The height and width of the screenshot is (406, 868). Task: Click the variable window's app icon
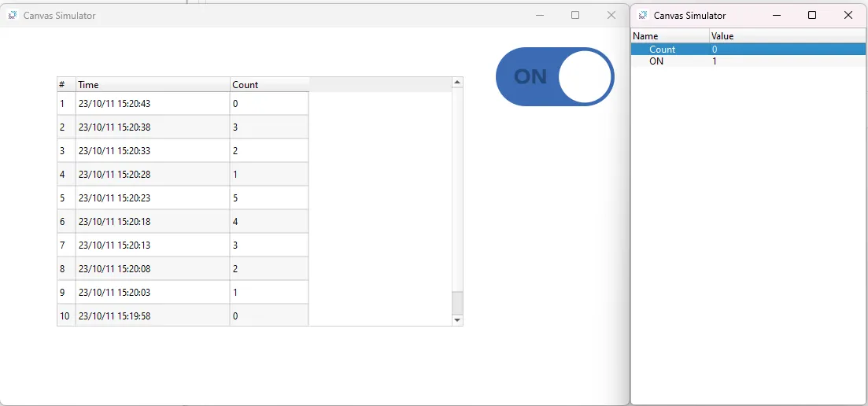643,15
